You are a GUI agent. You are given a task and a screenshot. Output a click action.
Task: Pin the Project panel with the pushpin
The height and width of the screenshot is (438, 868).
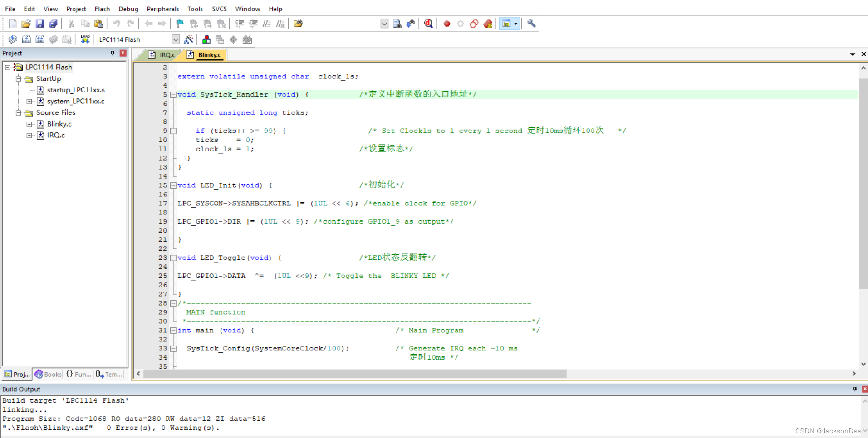113,53
